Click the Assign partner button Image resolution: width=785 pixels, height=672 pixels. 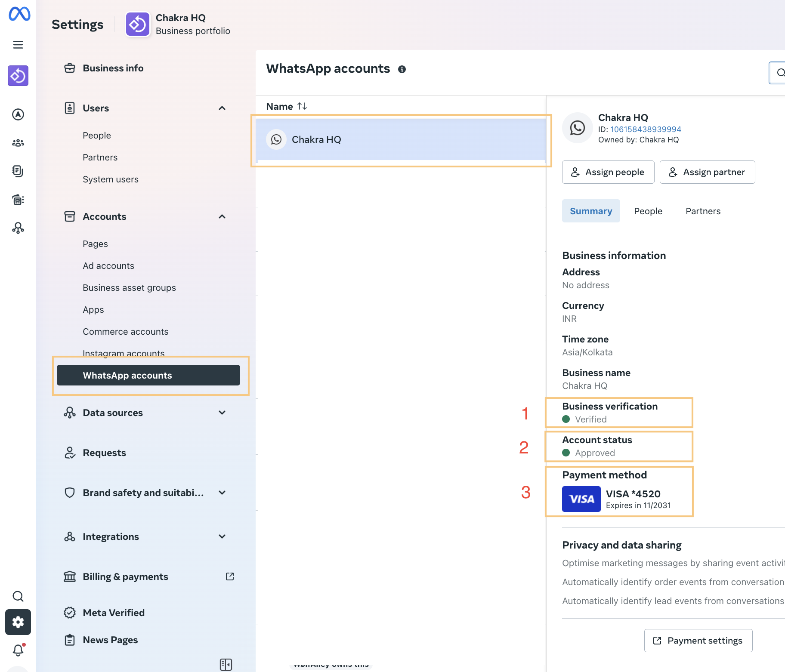tap(707, 172)
